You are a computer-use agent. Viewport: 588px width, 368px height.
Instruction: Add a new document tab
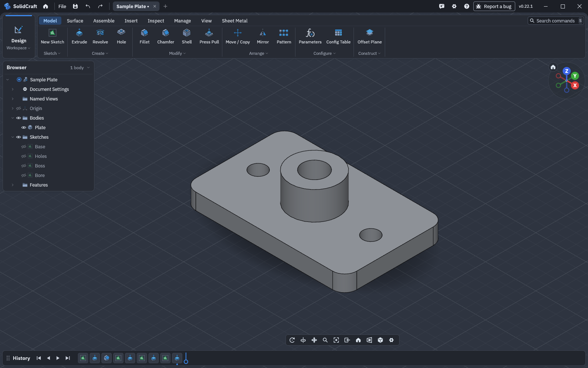[165, 6]
